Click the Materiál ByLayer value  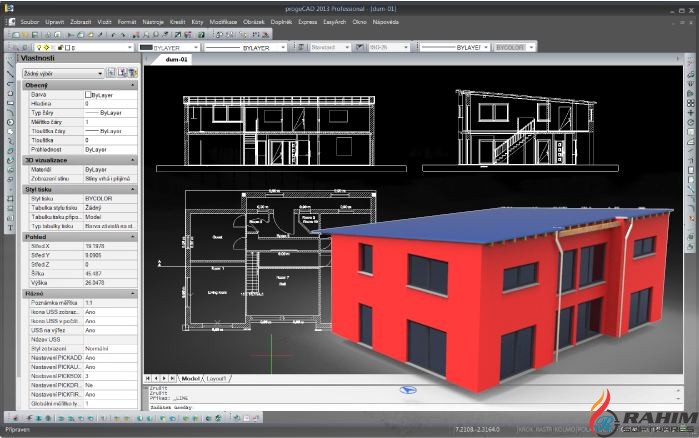pos(110,169)
